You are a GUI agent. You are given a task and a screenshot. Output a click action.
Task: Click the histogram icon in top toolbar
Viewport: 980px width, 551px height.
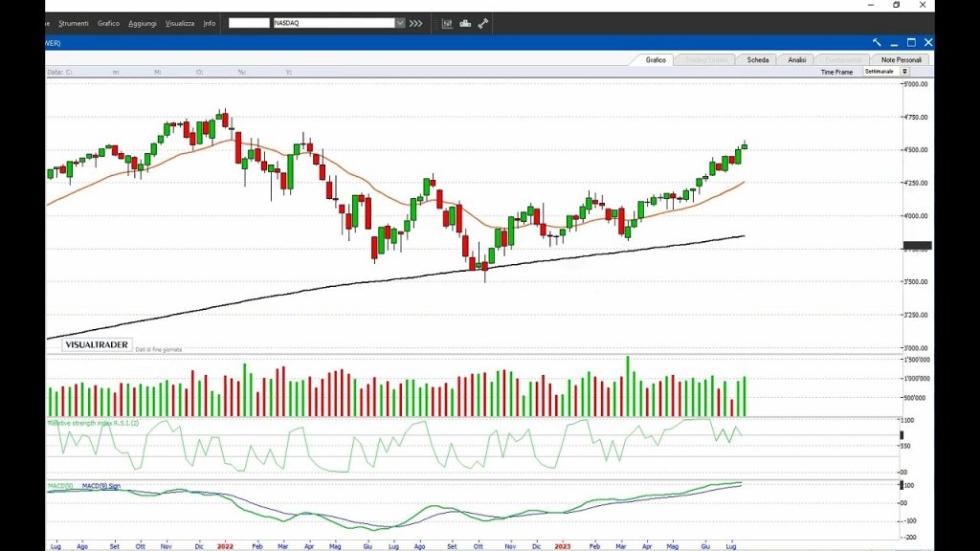click(x=465, y=23)
